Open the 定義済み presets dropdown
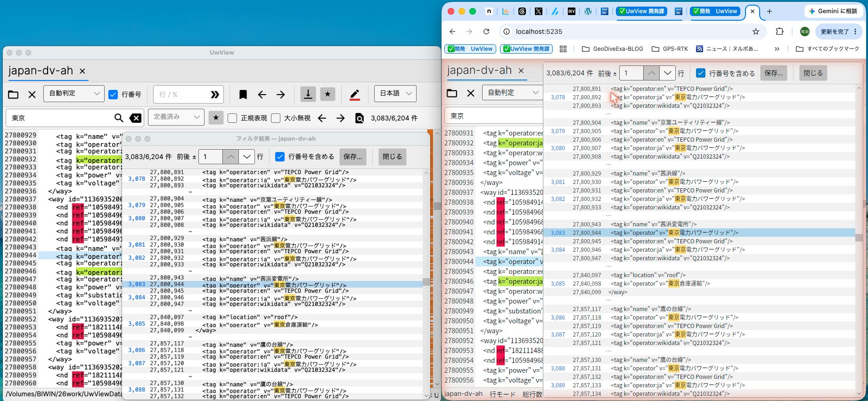Screen dimensions: 868x401 pos(176,117)
